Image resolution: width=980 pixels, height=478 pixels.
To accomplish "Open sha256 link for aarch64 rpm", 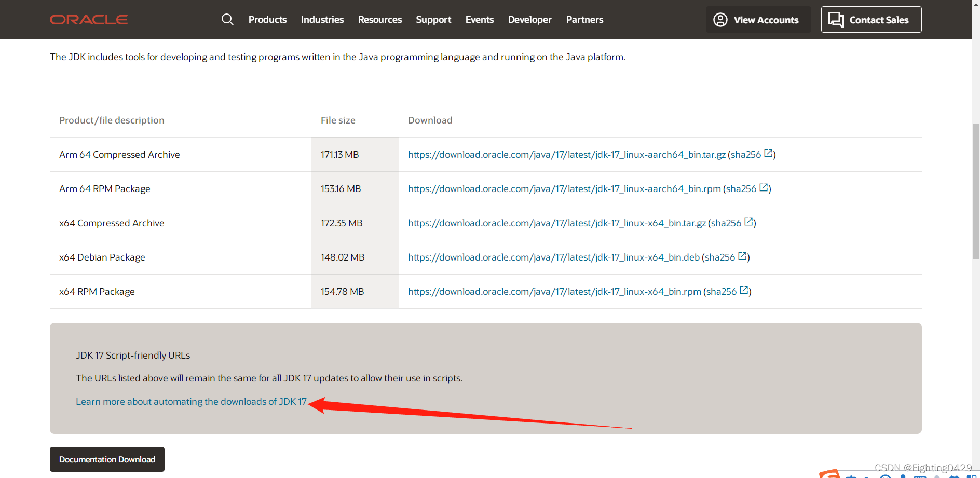I will 741,189.
